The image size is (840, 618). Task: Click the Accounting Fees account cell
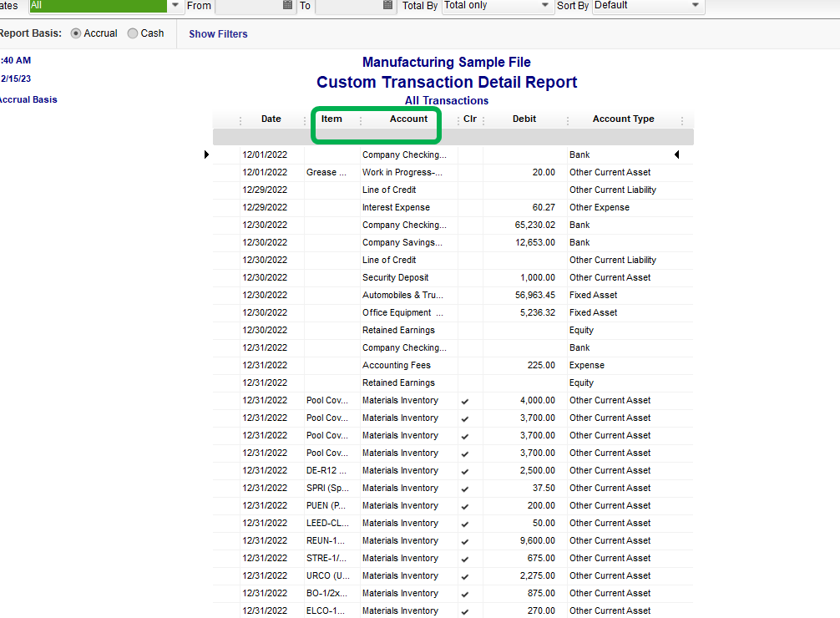pos(397,365)
